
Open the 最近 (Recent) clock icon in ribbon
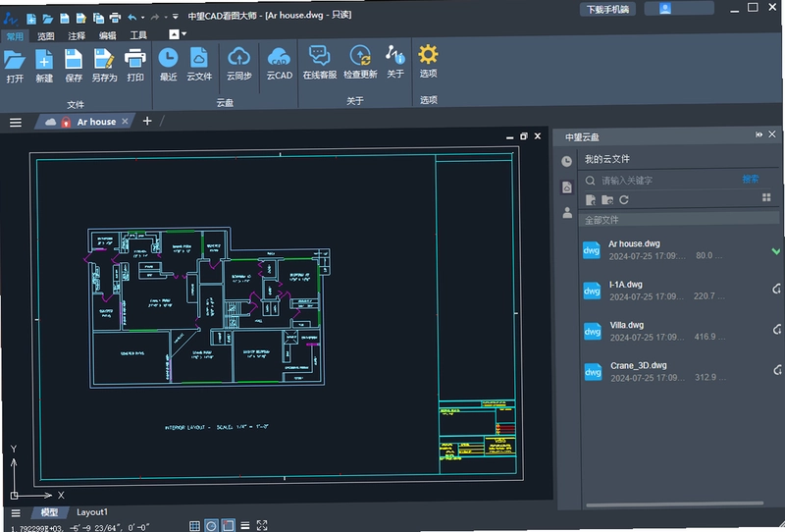[168, 58]
